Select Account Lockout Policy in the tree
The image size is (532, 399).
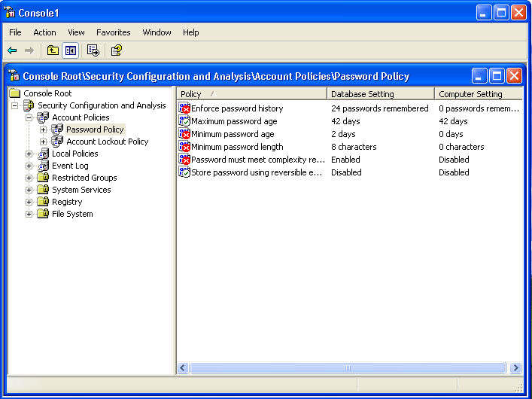coord(107,142)
